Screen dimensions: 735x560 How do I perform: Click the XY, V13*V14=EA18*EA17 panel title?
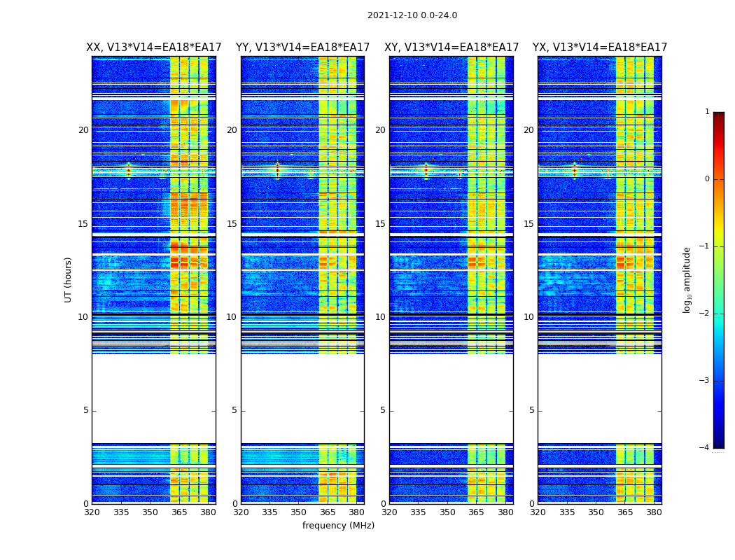pos(451,48)
